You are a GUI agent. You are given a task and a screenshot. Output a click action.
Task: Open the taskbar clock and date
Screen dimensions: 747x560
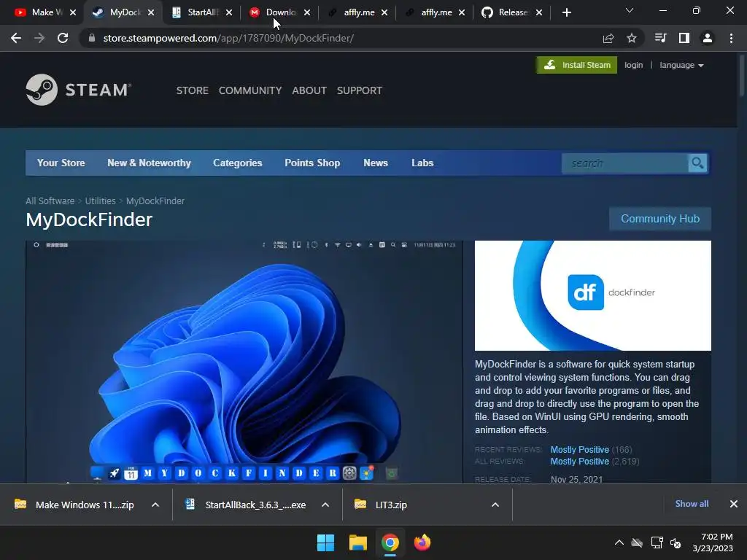[x=713, y=542]
